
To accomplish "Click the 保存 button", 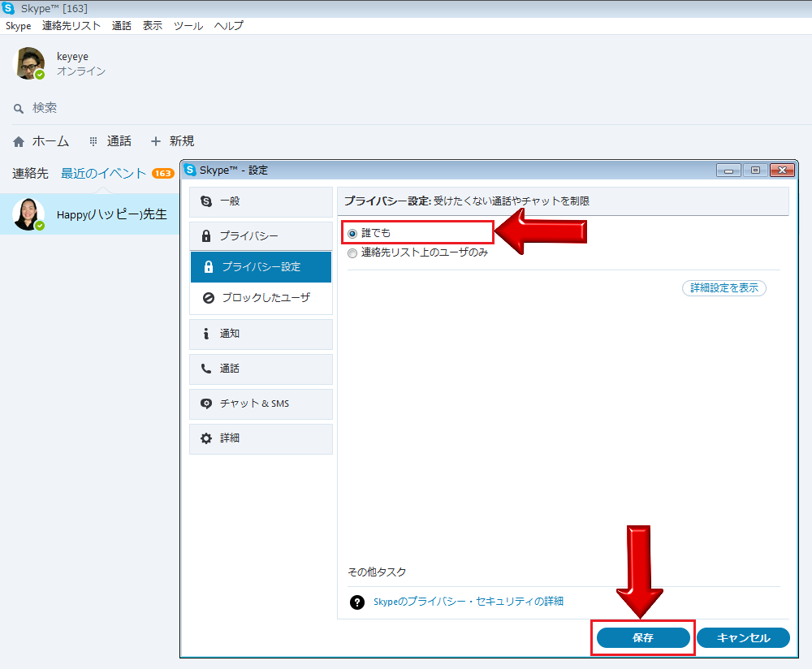I will pyautogui.click(x=643, y=638).
